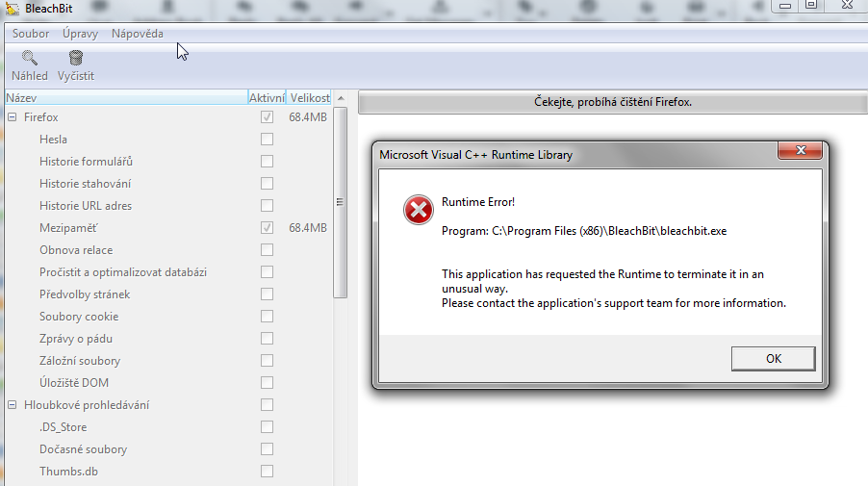This screenshot has height=486, width=868.
Task: Click the bleachbit.exe program path text
Action: [584, 231]
